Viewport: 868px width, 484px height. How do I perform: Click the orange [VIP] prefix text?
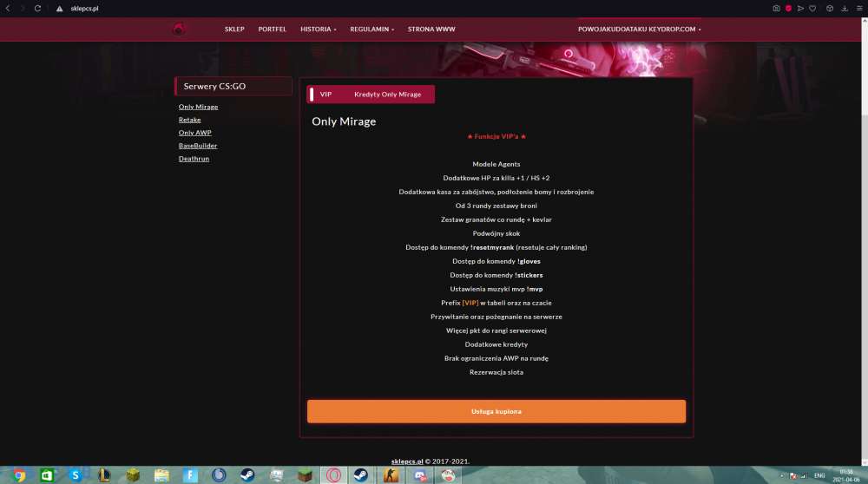pyautogui.click(x=470, y=303)
